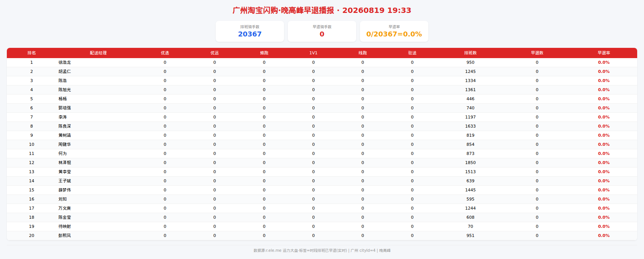
Task: Click 排班数 value 1334
Action: pyautogui.click(x=470, y=81)
